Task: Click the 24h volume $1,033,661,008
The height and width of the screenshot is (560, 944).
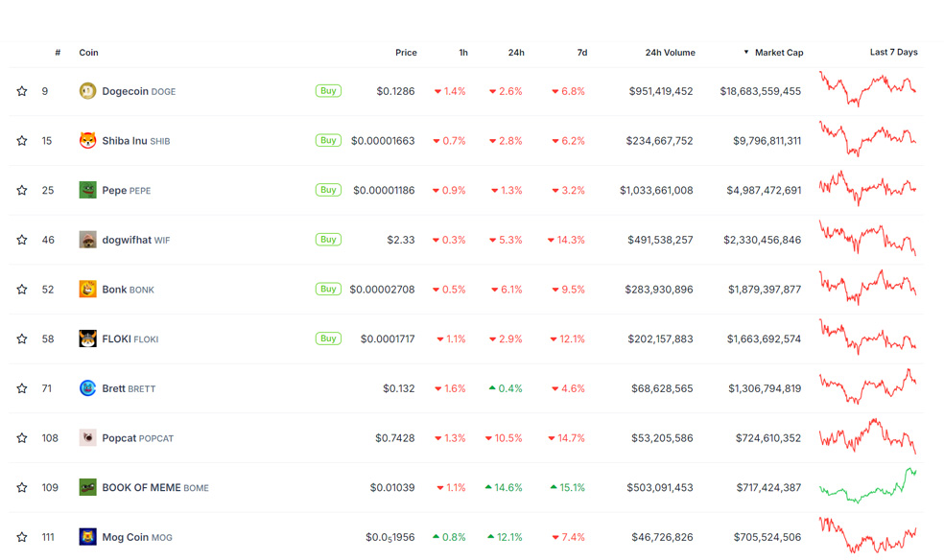Action: (656, 190)
